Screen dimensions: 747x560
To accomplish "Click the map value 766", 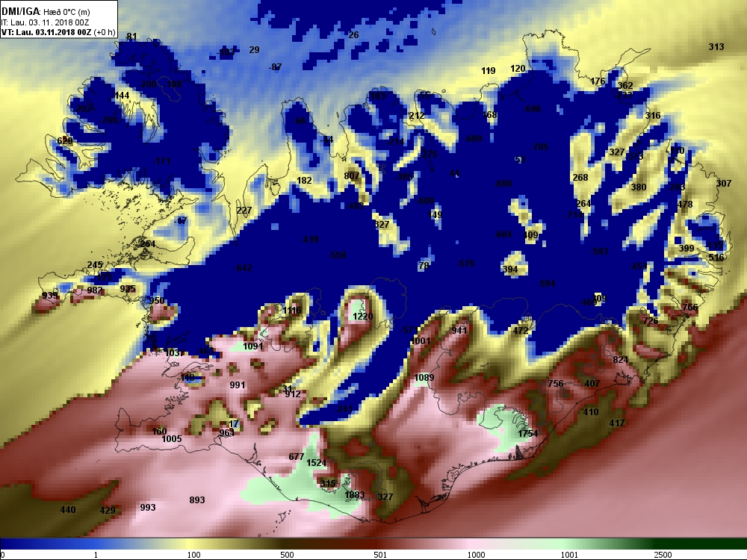I will coord(689,307).
